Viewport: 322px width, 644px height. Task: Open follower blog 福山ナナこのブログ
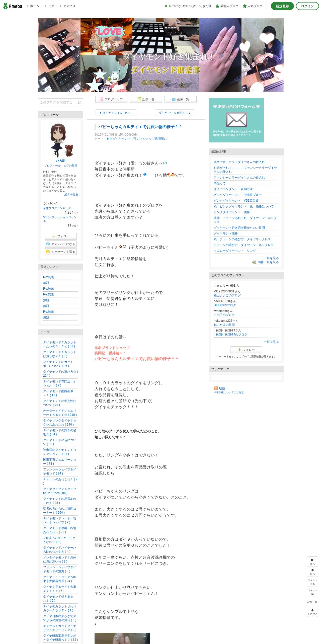[227, 295]
